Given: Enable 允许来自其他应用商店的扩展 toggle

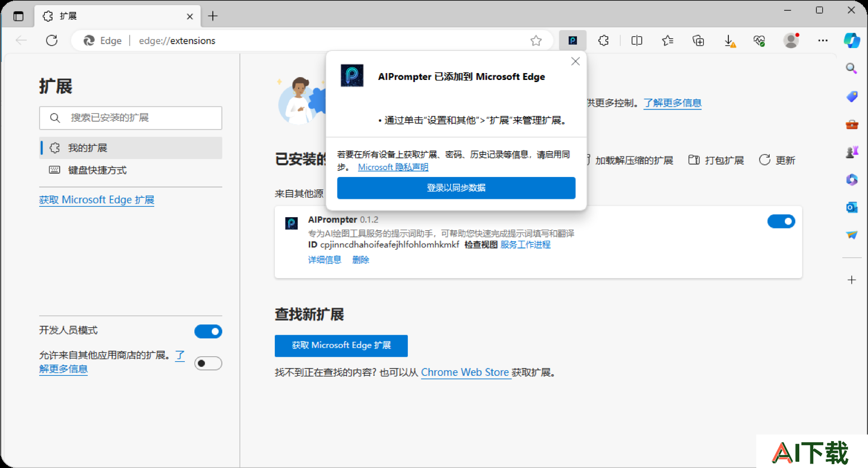Looking at the screenshot, I should [x=208, y=364].
